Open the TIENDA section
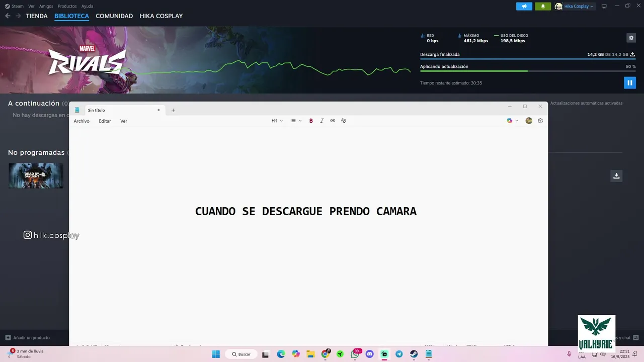The height and width of the screenshot is (362, 644). click(37, 16)
